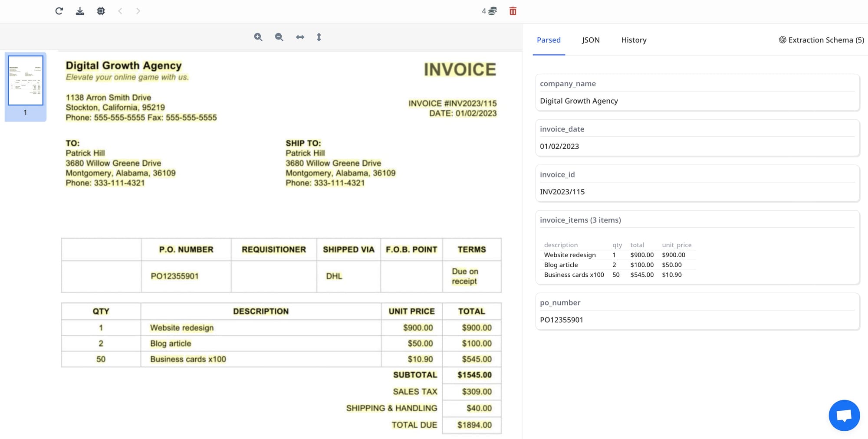Open Extraction Schema (5) settings

pyautogui.click(x=821, y=40)
